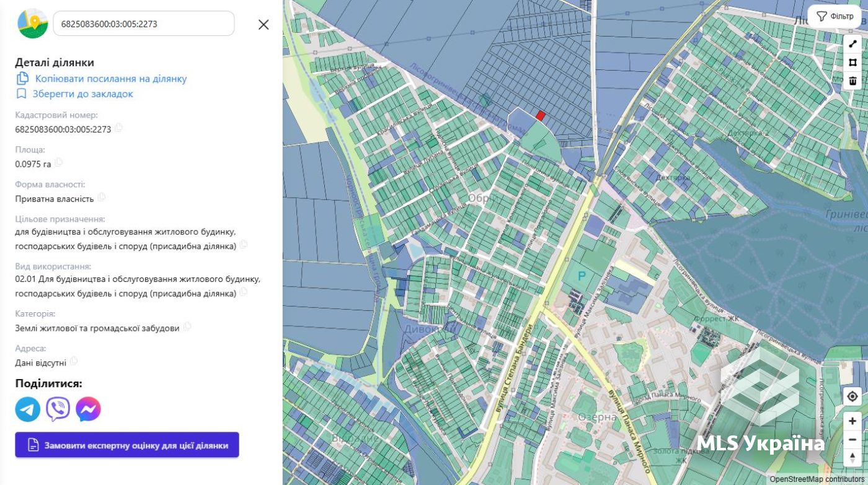Reset map north with compass arrow
This screenshot has height=485, width=868.
[x=852, y=457]
